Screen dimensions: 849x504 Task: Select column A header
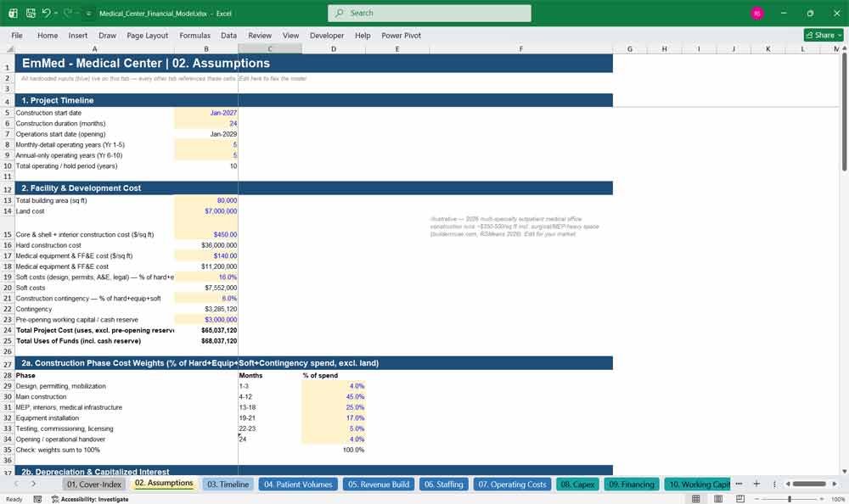[94, 48]
